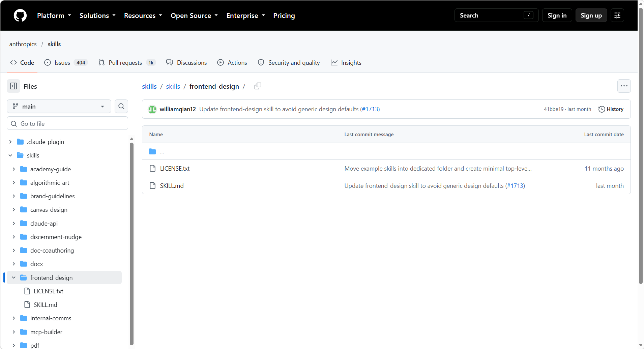Focus the Go to file input
This screenshot has height=349, width=644.
67,123
